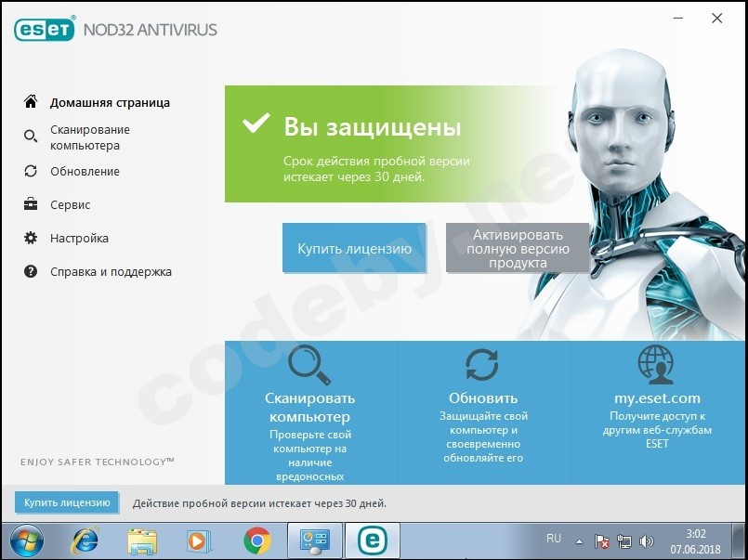Click the RU language indicator
Image resolution: width=748 pixels, height=560 pixels.
pos(554,539)
